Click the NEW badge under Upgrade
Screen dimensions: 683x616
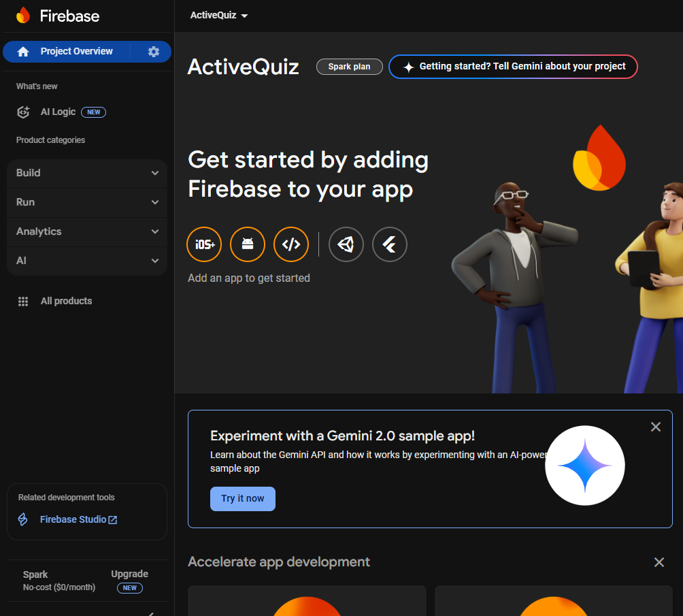[130, 587]
